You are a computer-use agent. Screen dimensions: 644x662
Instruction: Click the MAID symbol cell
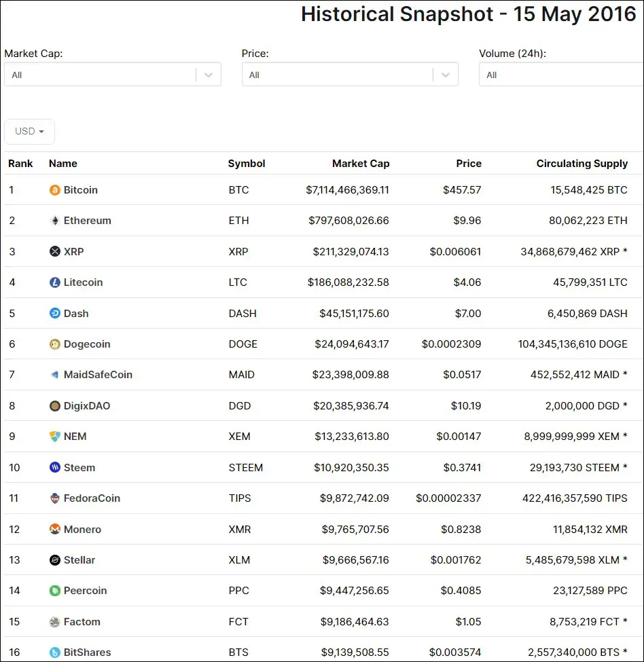(242, 375)
